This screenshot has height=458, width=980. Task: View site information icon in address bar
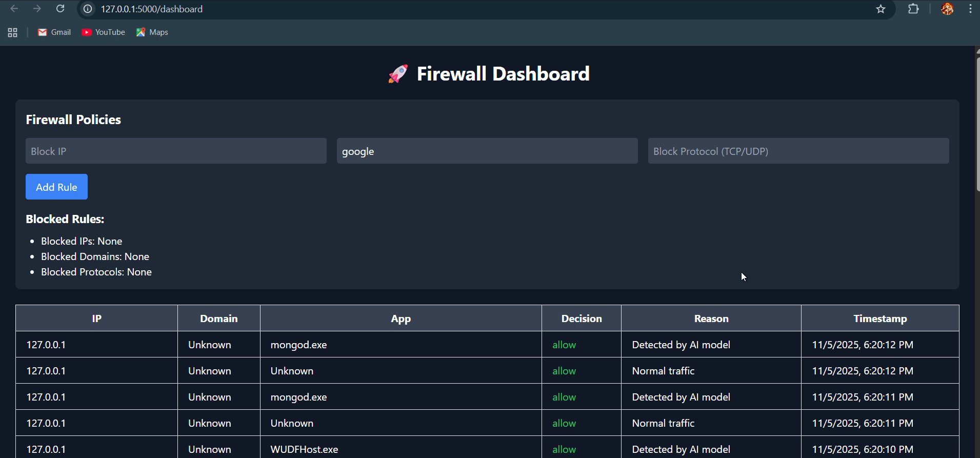point(88,9)
